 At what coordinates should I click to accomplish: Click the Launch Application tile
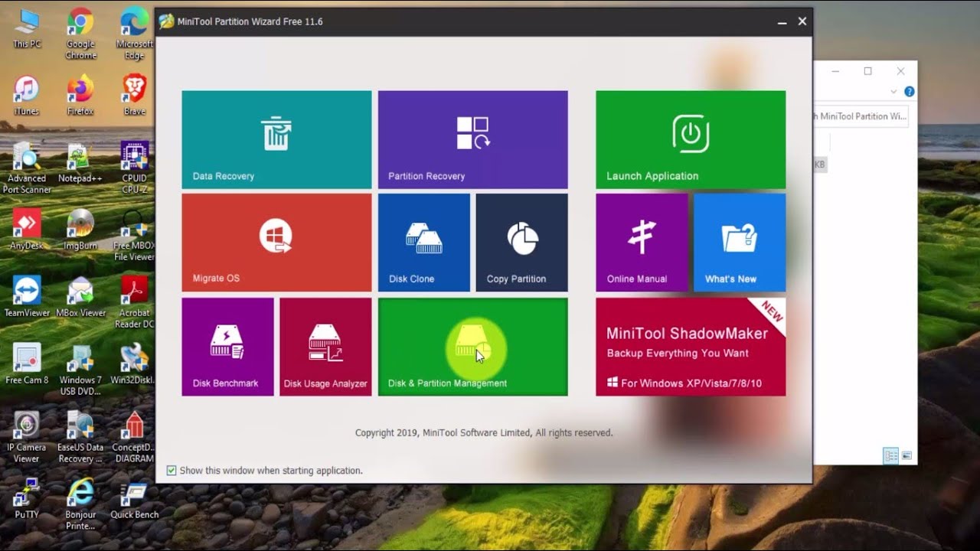(691, 139)
